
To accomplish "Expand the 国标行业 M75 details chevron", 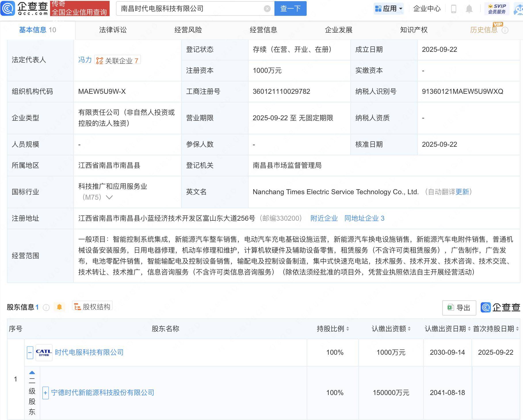I will tap(109, 197).
